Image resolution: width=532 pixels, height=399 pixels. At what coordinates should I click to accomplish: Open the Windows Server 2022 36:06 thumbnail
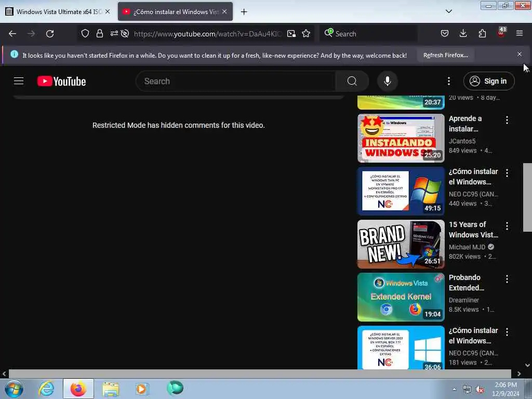pyautogui.click(x=401, y=348)
